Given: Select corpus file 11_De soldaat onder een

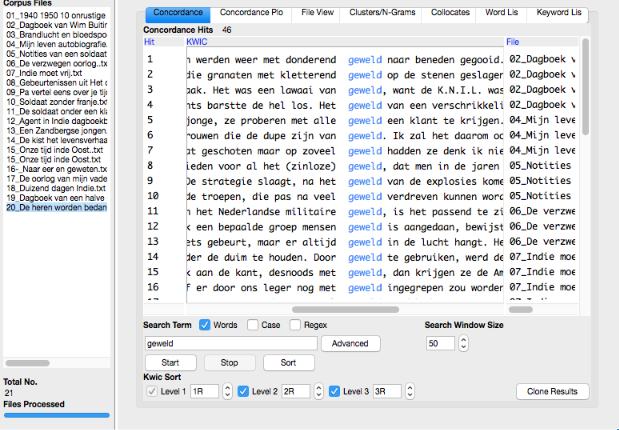Looking at the screenshot, I should click(56, 111).
